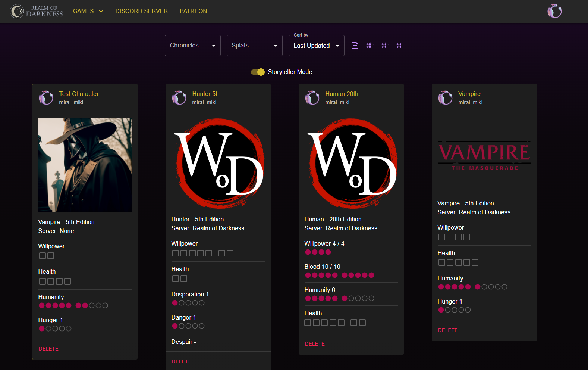Select the rightmost grid view icon
588x370 pixels.
point(400,46)
